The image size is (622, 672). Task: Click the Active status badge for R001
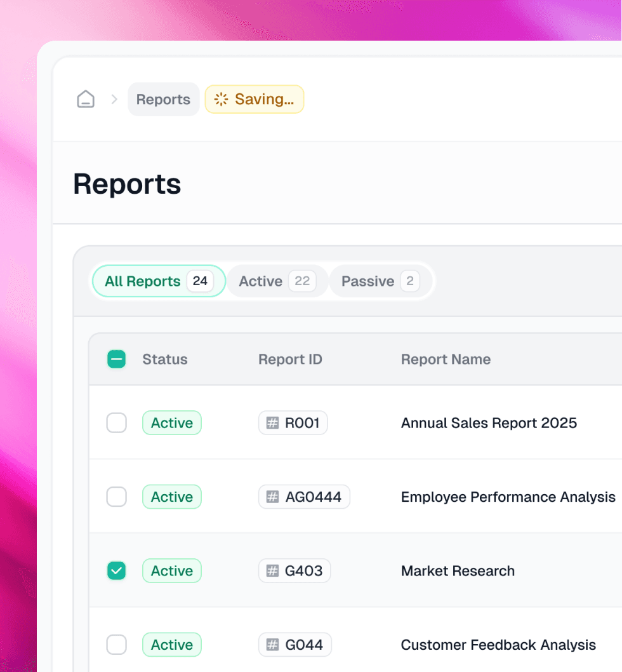172,423
